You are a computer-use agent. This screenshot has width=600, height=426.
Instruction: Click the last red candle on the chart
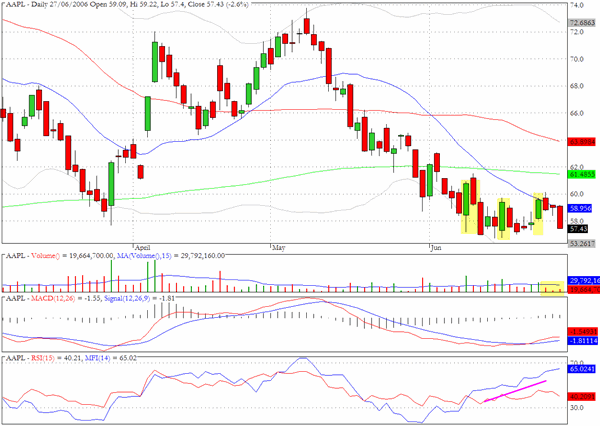click(560, 217)
